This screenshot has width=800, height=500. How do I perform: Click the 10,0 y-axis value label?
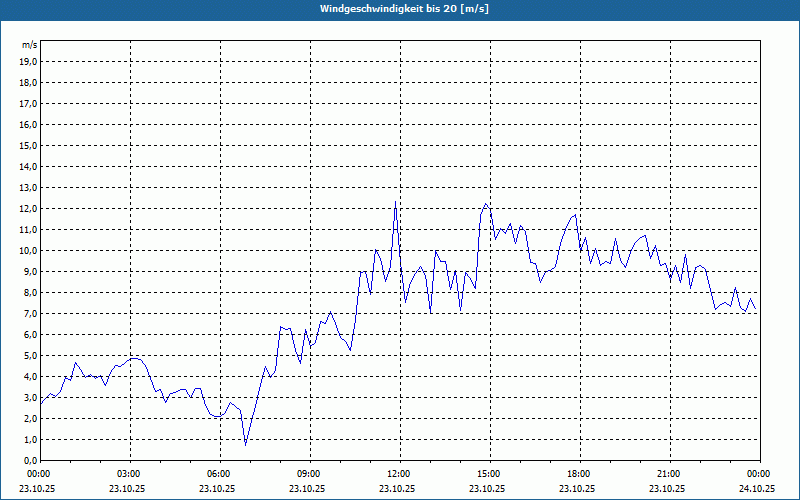tap(29, 250)
